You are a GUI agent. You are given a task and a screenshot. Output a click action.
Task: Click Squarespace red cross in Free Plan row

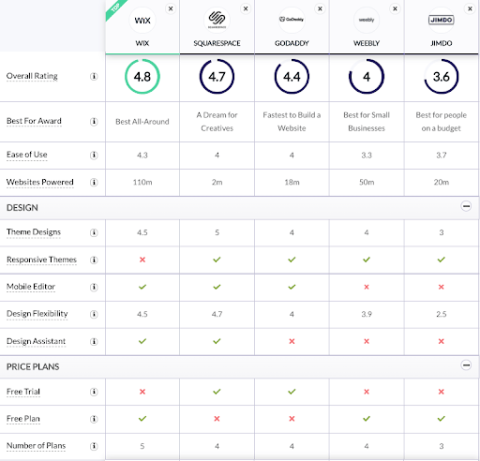pyautogui.click(x=217, y=419)
